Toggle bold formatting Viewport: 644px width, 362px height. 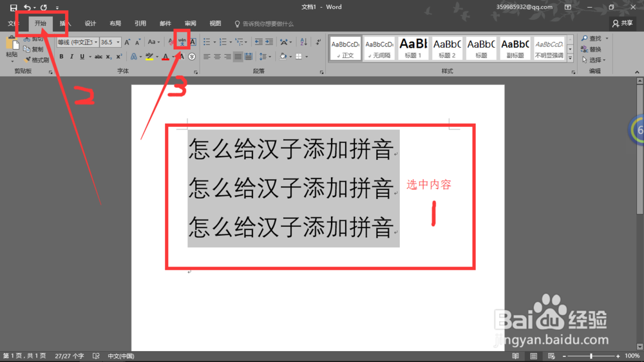(x=61, y=57)
